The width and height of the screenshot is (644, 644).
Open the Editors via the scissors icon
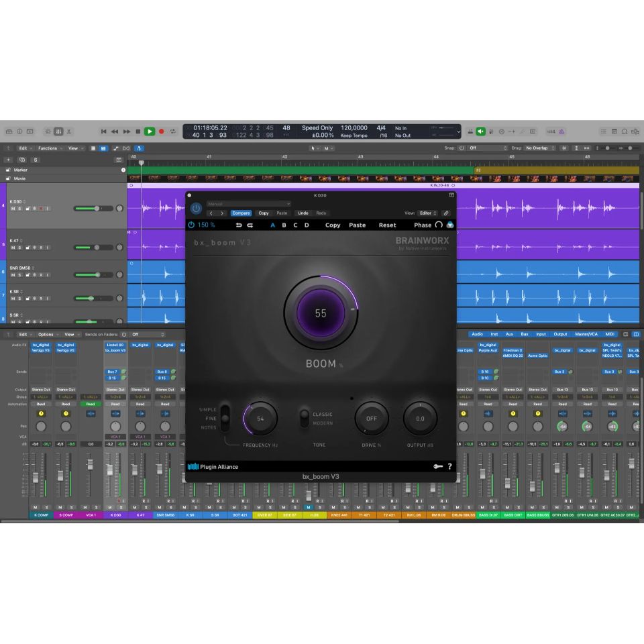(x=69, y=131)
